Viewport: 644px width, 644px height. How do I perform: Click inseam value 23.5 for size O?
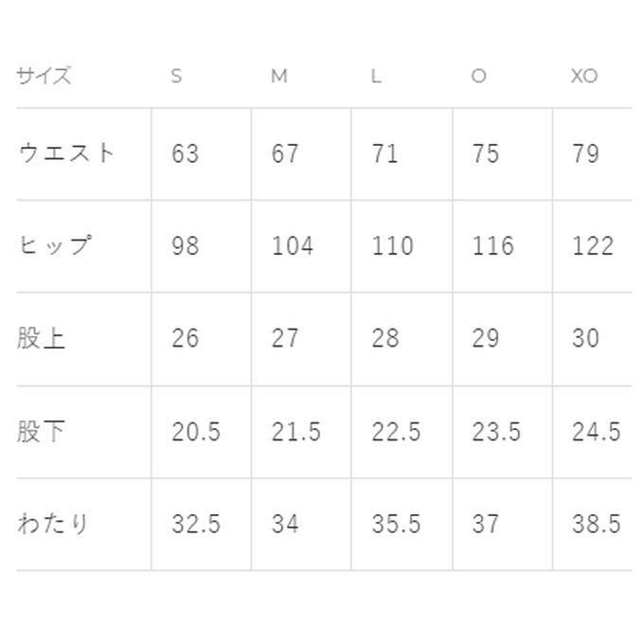coord(496,432)
